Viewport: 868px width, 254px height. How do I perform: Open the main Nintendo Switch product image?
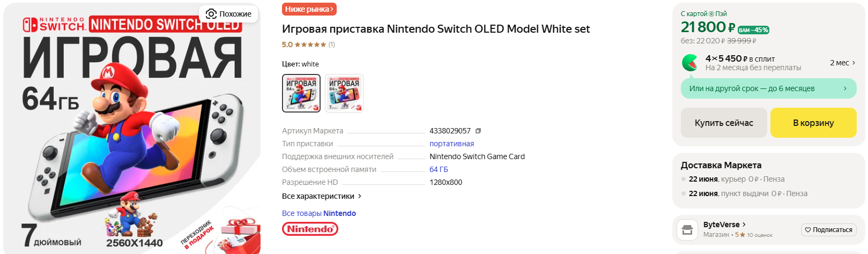[x=132, y=129]
